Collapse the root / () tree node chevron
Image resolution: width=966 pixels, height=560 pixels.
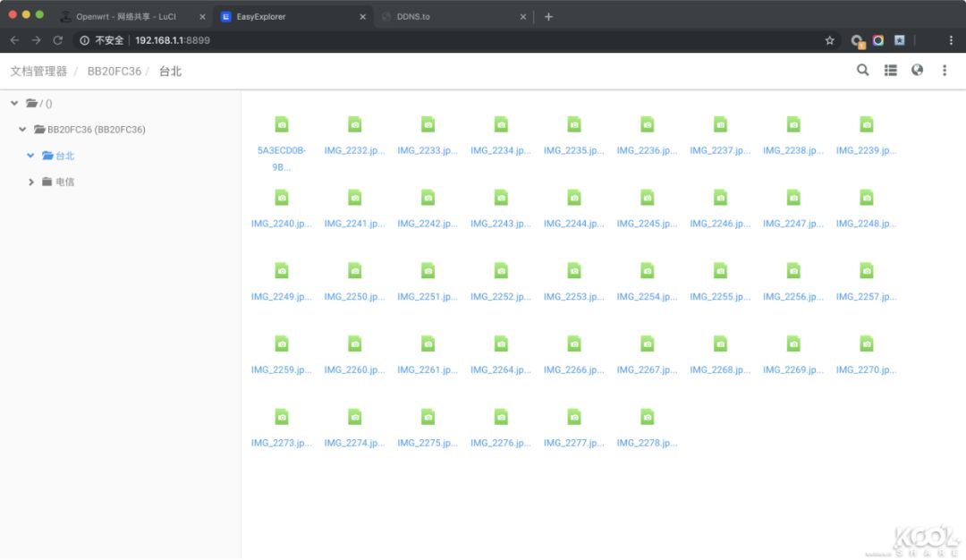[x=14, y=103]
